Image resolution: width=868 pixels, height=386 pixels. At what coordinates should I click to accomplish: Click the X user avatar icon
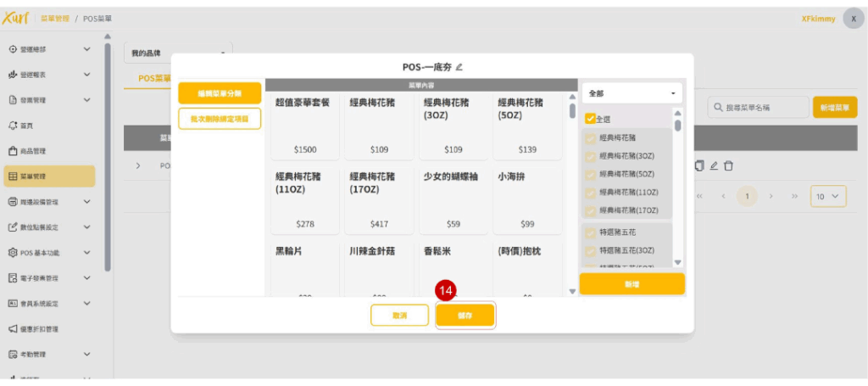pyautogui.click(x=853, y=19)
